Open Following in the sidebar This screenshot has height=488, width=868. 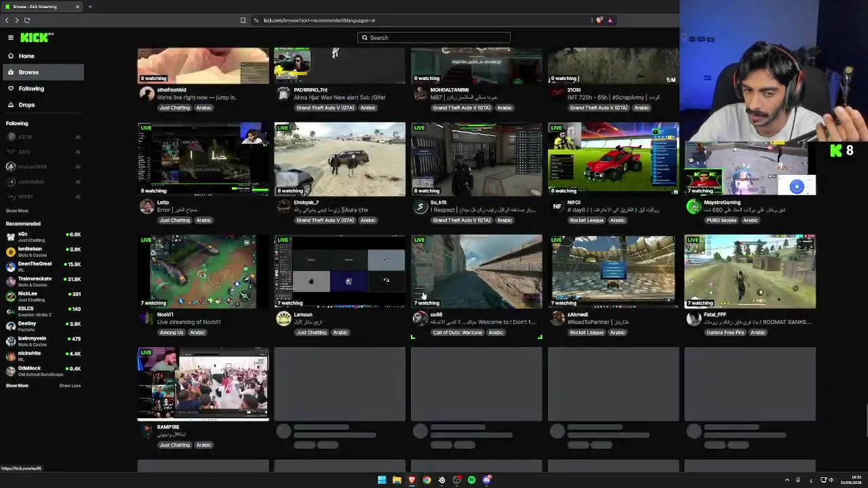pyautogui.click(x=42, y=89)
